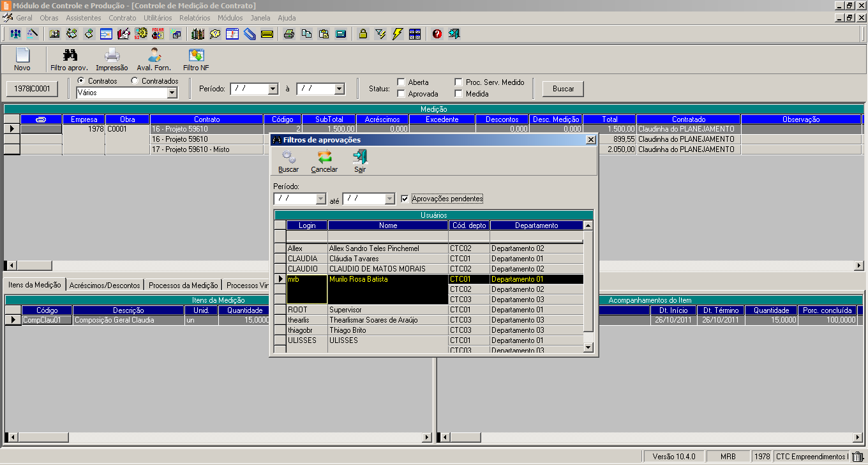Click the yellow label toolbar icon
The width and height of the screenshot is (868, 465).
(267, 34)
